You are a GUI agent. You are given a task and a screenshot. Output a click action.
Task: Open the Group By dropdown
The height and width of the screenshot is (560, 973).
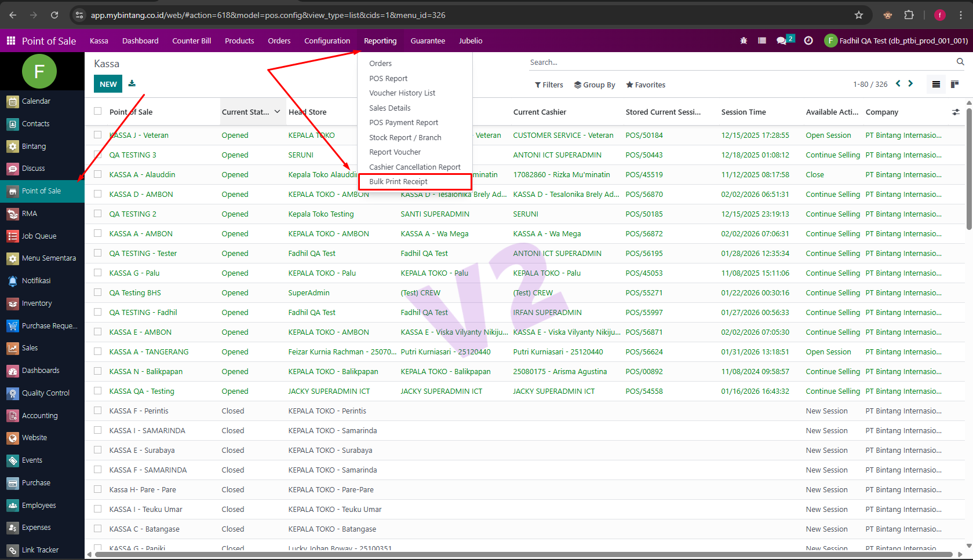click(x=595, y=85)
